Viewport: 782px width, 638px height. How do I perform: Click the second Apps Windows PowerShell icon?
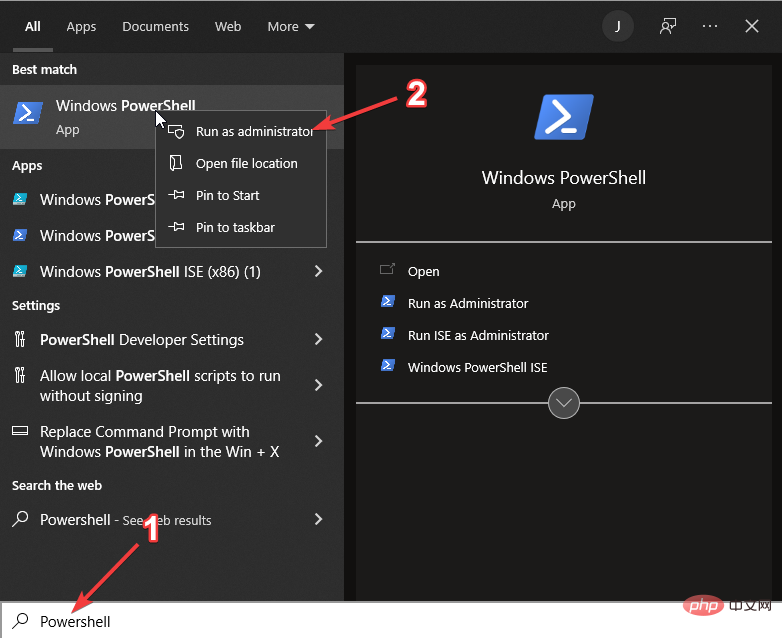point(20,235)
